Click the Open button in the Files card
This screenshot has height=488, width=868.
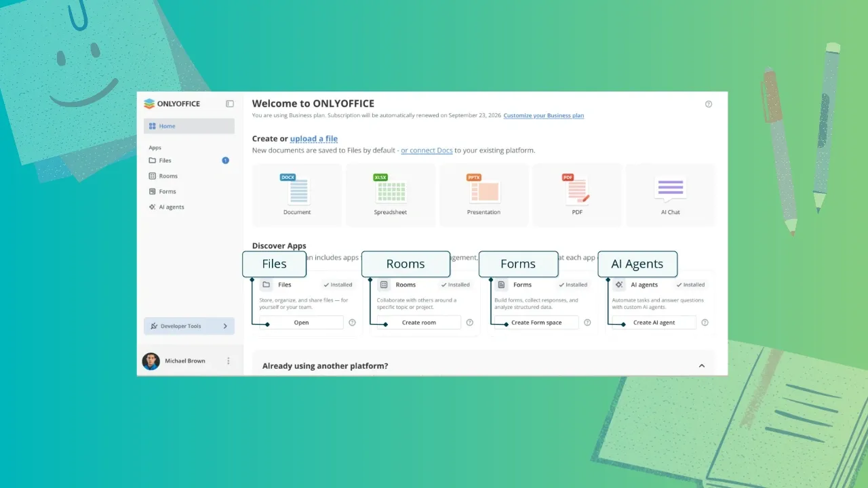tap(302, 323)
